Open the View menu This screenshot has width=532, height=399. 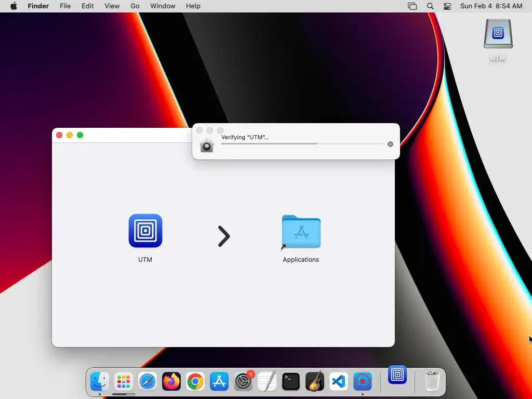coord(112,6)
